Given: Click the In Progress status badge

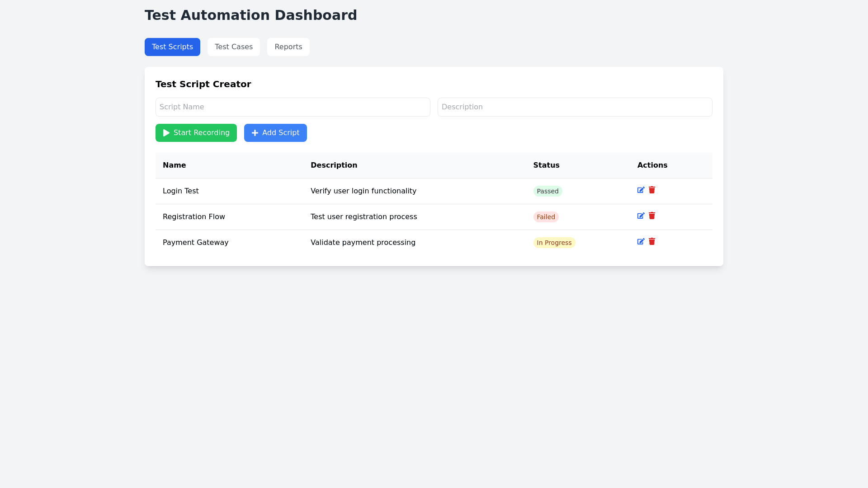Looking at the screenshot, I should tap(554, 243).
